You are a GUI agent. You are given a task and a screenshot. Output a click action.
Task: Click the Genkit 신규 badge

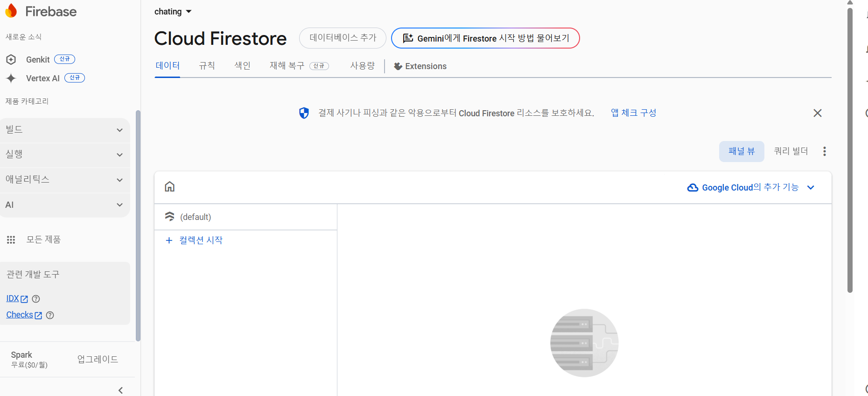(64, 59)
